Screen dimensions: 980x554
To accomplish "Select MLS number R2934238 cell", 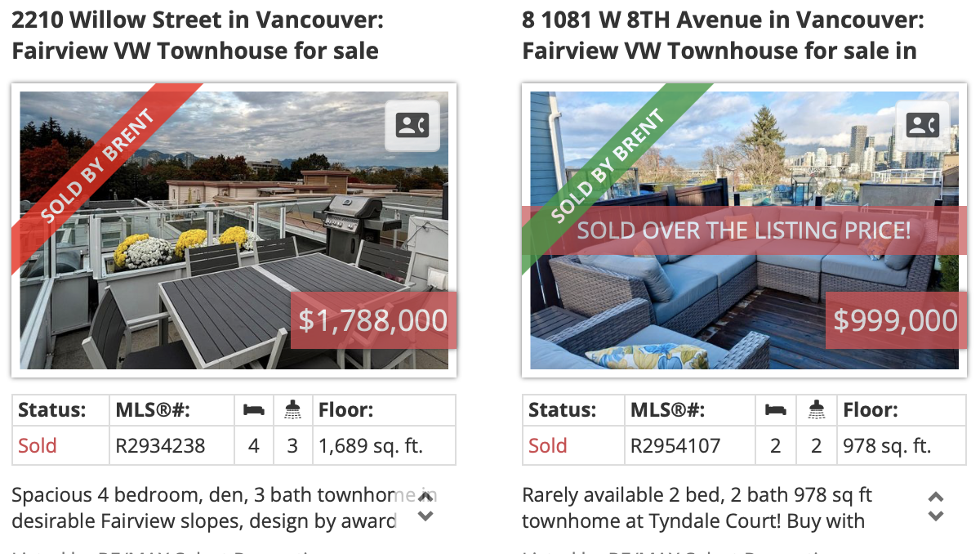I will (x=173, y=445).
